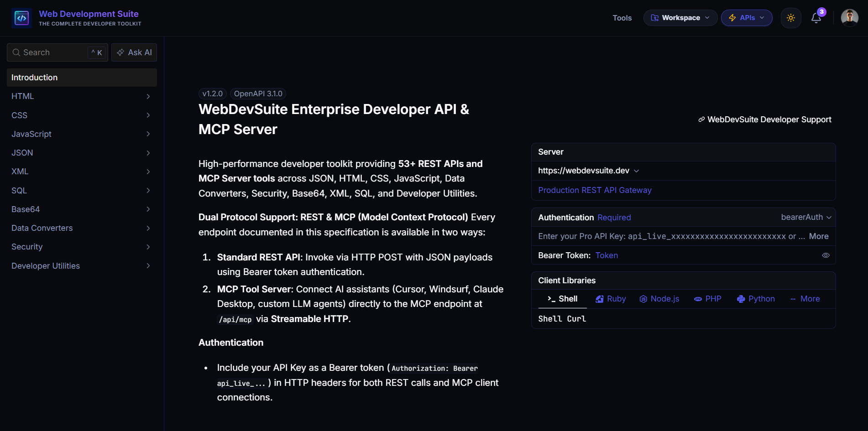
Task: Expand More in API key description
Action: tap(819, 236)
